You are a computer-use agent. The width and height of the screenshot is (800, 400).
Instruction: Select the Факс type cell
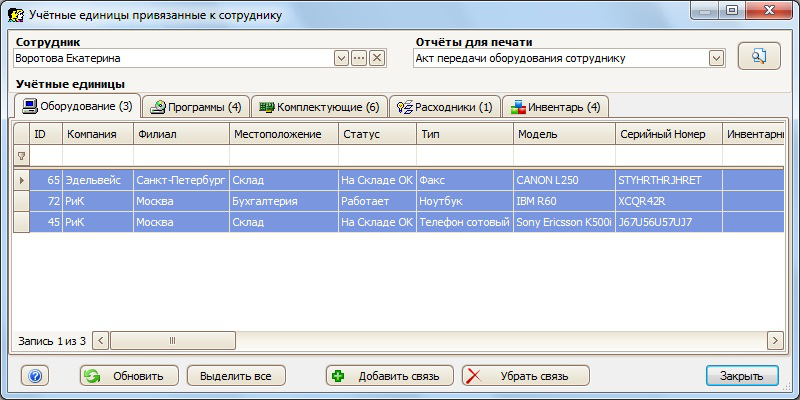click(x=465, y=180)
